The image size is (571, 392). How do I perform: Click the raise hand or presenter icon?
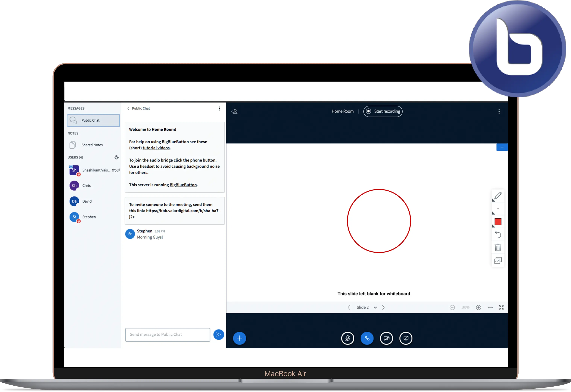point(234,111)
